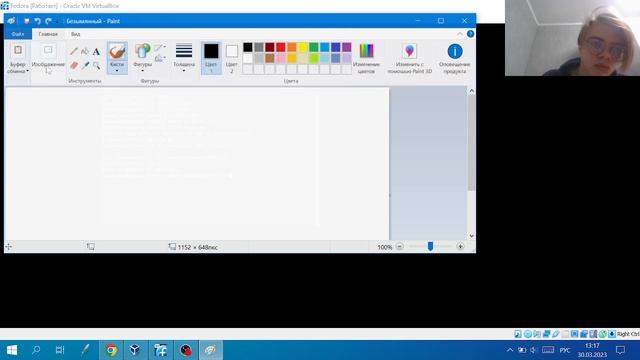
Task: Expand the Буфер обмена group
Action: [18, 59]
